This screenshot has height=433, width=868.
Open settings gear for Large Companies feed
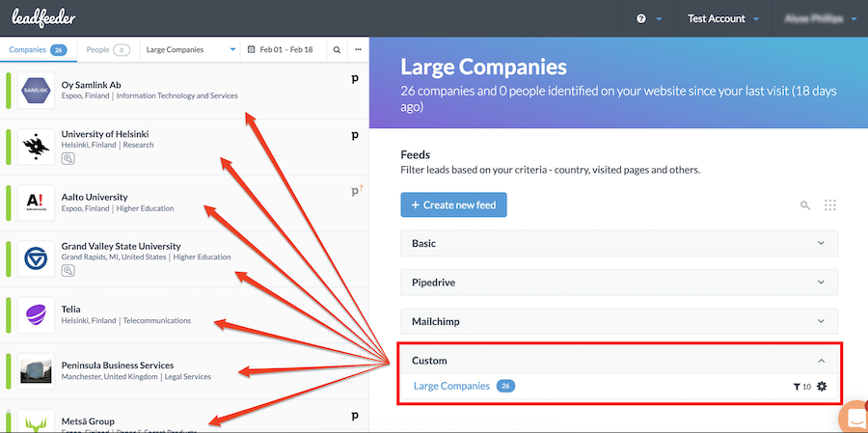(822, 387)
